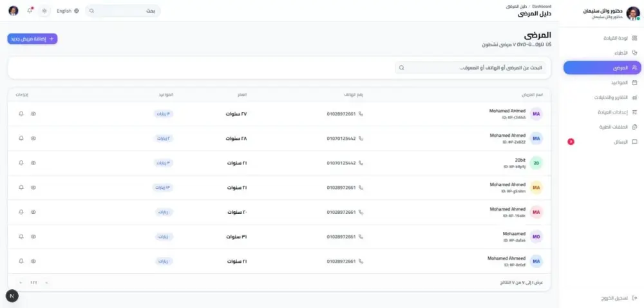644x308 pixels.
Task: Click العمر age column header
Action: 242,95
